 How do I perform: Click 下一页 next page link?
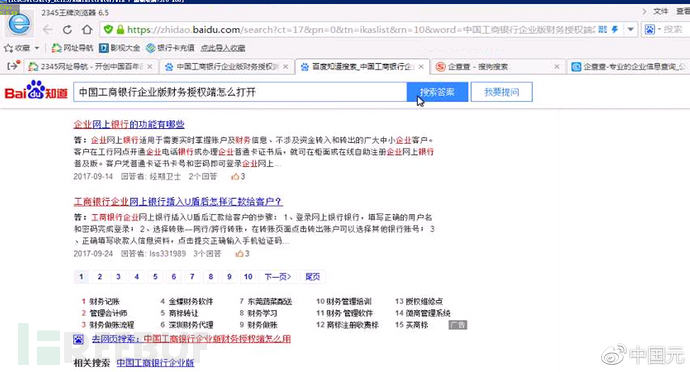tap(278, 276)
